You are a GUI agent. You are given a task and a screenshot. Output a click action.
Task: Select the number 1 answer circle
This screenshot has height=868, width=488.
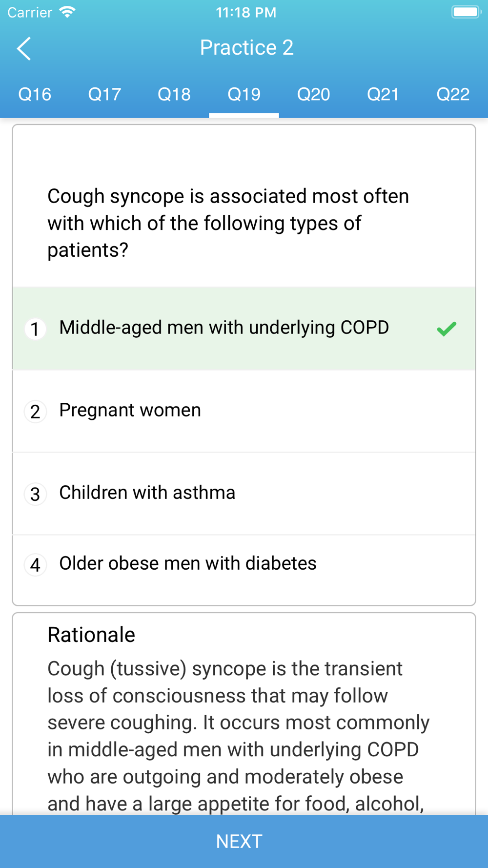35,329
